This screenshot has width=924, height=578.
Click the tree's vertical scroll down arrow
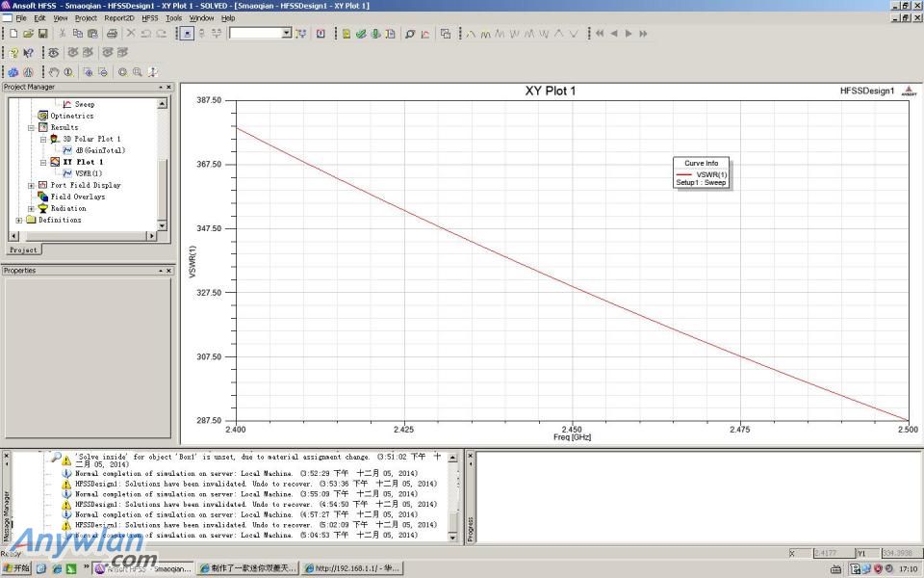coord(162,225)
